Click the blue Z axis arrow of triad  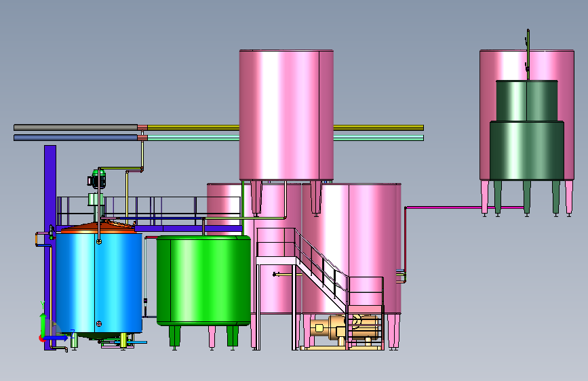coord(56,338)
